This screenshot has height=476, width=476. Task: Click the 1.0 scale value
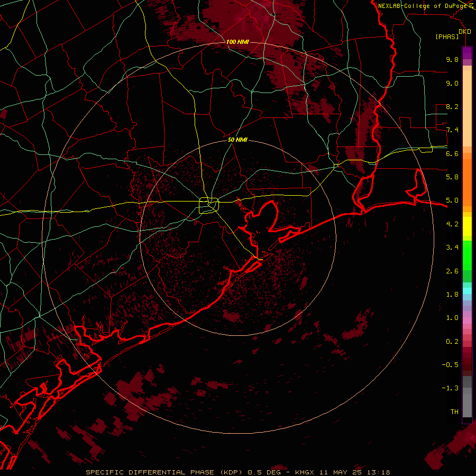click(452, 318)
